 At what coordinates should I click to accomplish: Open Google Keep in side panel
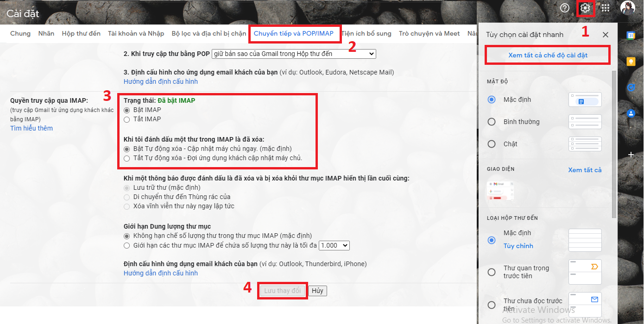(631, 61)
